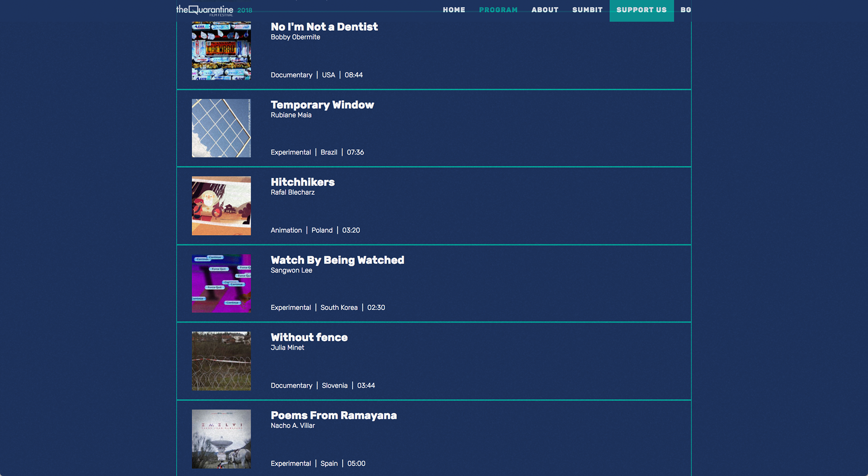Image resolution: width=868 pixels, height=476 pixels.
Task: Open the HOME menu item
Action: tap(454, 10)
